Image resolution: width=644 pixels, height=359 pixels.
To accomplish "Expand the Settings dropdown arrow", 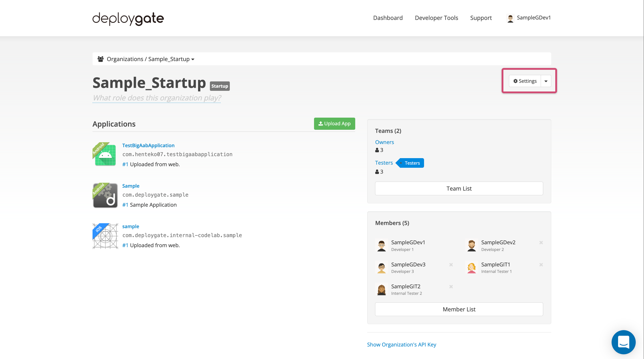I will pos(546,81).
